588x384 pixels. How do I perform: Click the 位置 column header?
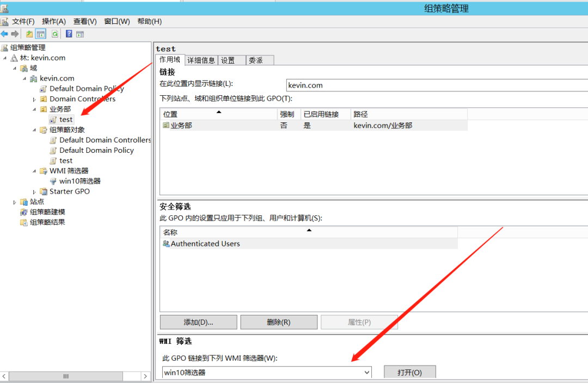pyautogui.click(x=219, y=114)
